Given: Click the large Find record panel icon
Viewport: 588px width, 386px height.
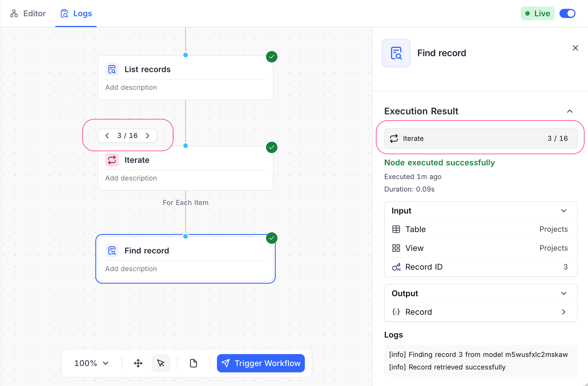Looking at the screenshot, I should pos(396,53).
